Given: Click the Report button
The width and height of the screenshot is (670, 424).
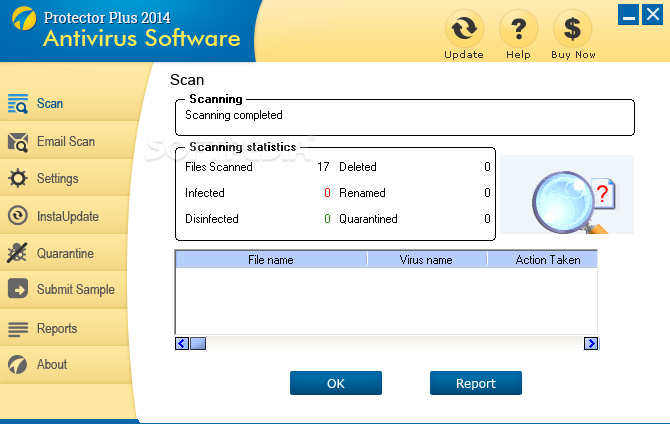Looking at the screenshot, I should [x=476, y=383].
